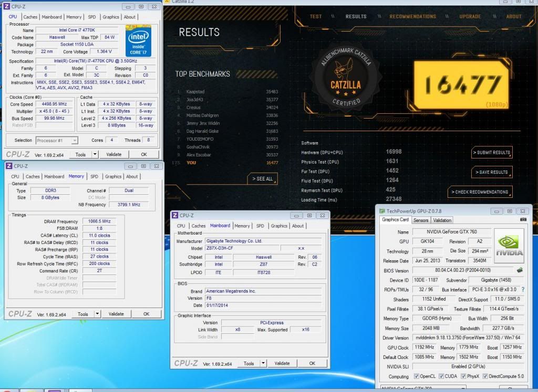Image resolution: width=538 pixels, height=392 pixels.
Task: Click the Bus Interface question mark in GPU-Z
Action: [523, 290]
